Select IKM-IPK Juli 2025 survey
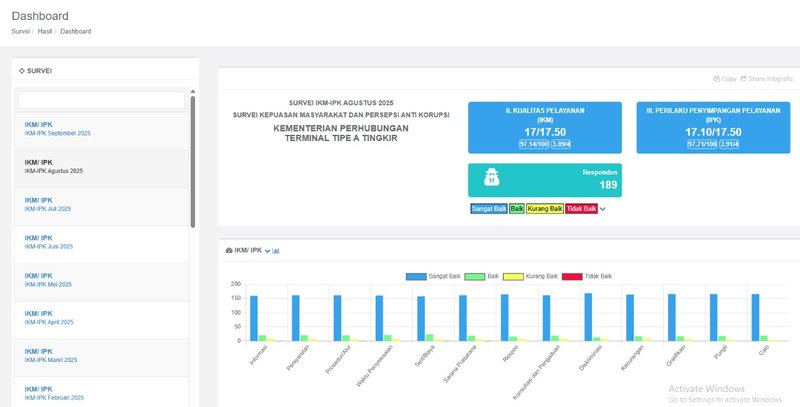 click(x=53, y=208)
